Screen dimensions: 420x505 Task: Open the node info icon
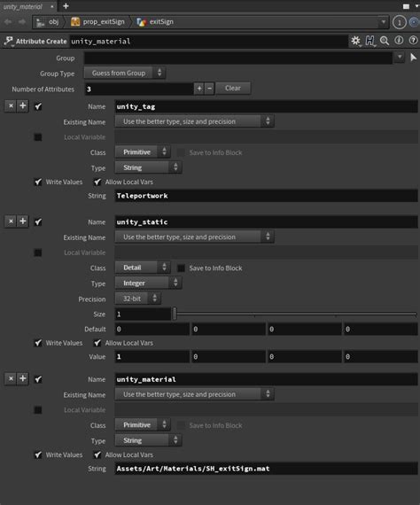399,41
